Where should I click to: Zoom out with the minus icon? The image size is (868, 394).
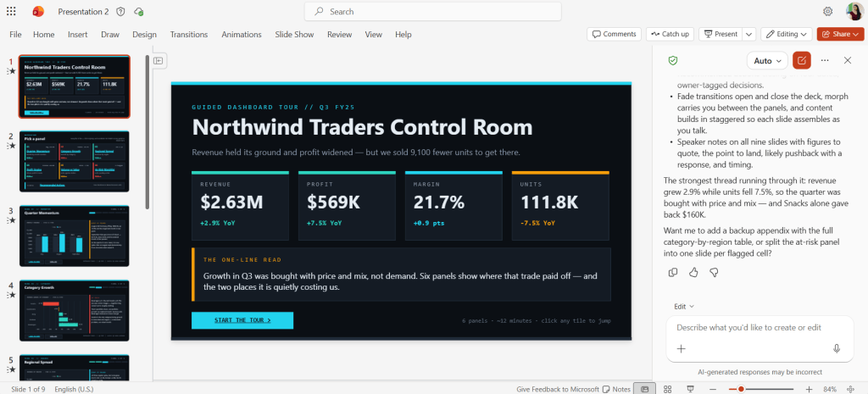(714, 389)
